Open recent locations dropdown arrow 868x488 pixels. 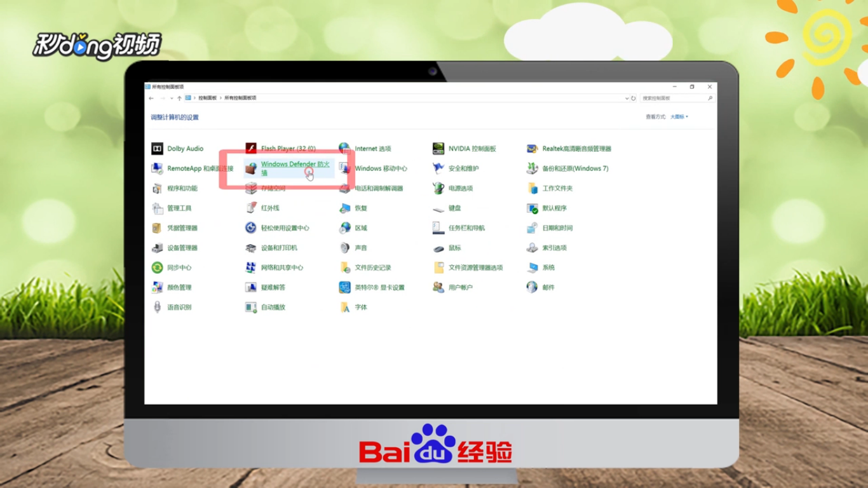172,98
